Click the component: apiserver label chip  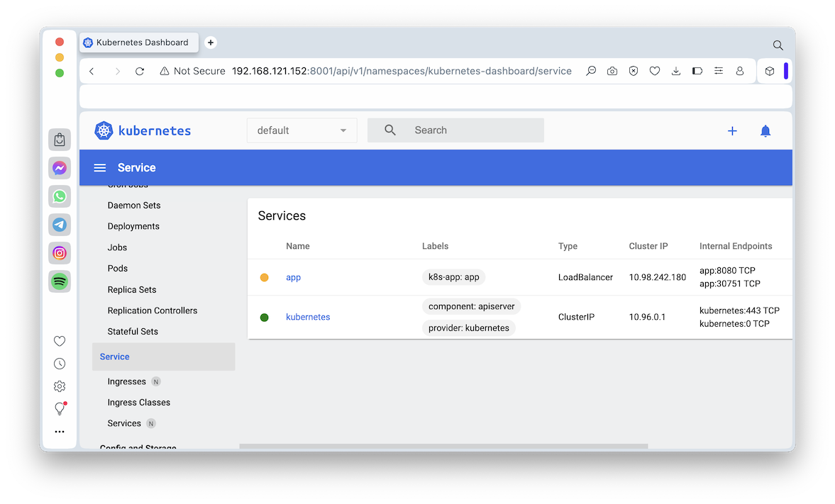471,306
